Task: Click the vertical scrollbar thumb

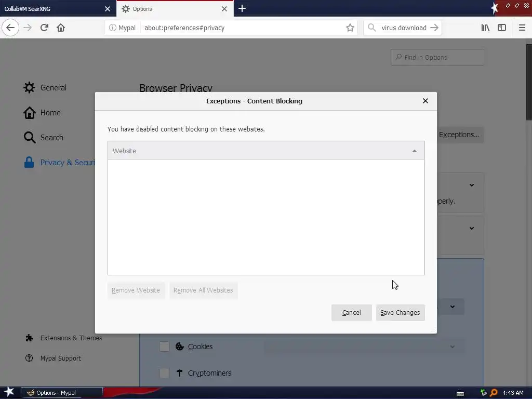Action: pyautogui.click(x=529, y=82)
